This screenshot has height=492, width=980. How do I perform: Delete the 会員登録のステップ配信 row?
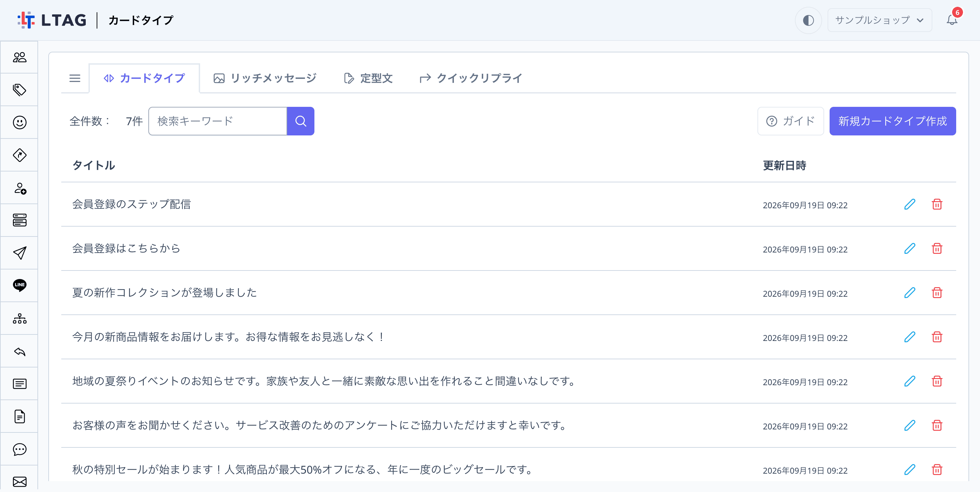tap(937, 204)
